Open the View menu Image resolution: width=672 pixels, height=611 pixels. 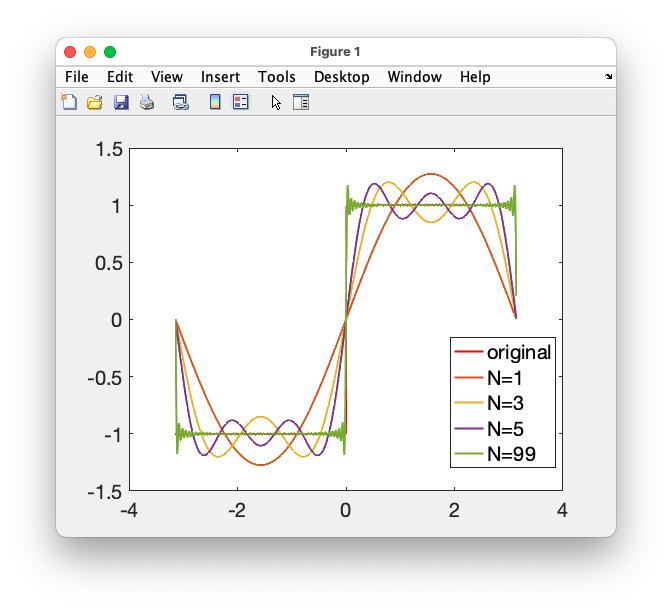(167, 77)
